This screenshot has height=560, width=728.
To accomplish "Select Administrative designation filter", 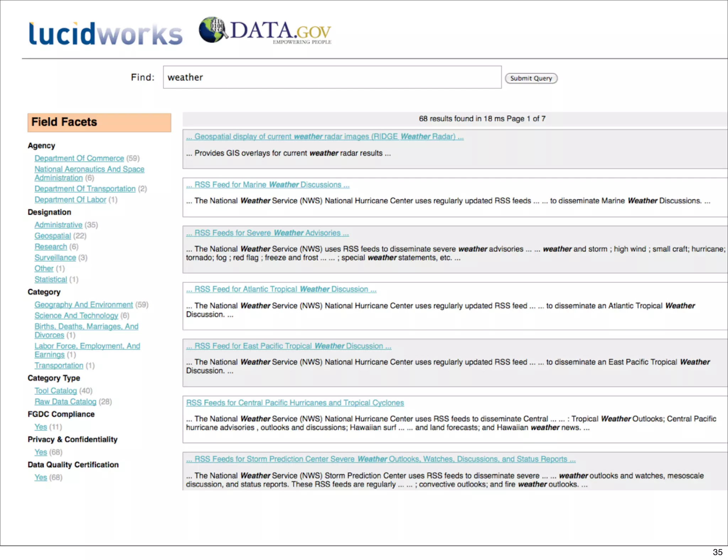I will 58,225.
